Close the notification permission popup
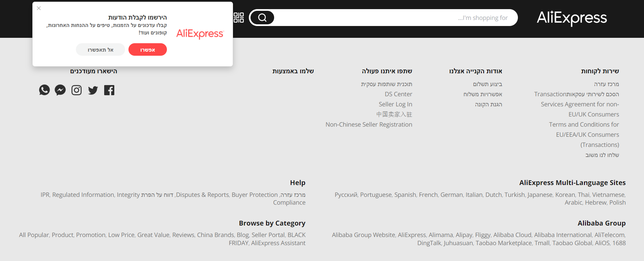Screen dimensions: 644x261 pyautogui.click(x=39, y=8)
